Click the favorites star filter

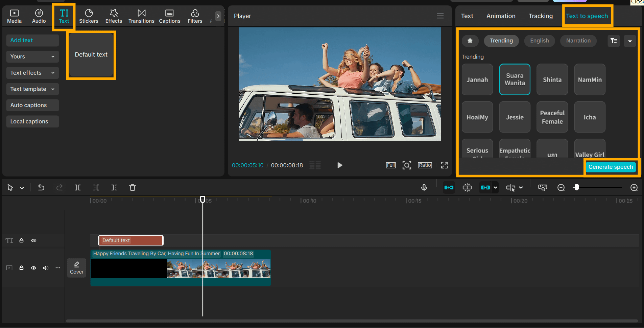pos(470,41)
